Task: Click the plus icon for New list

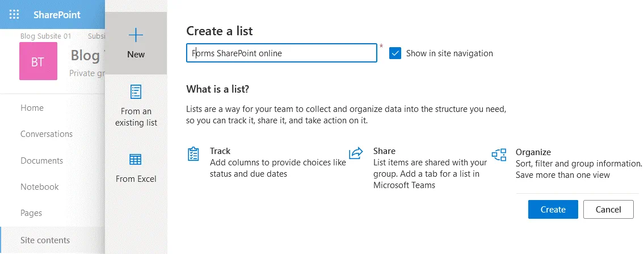Action: pyautogui.click(x=136, y=35)
